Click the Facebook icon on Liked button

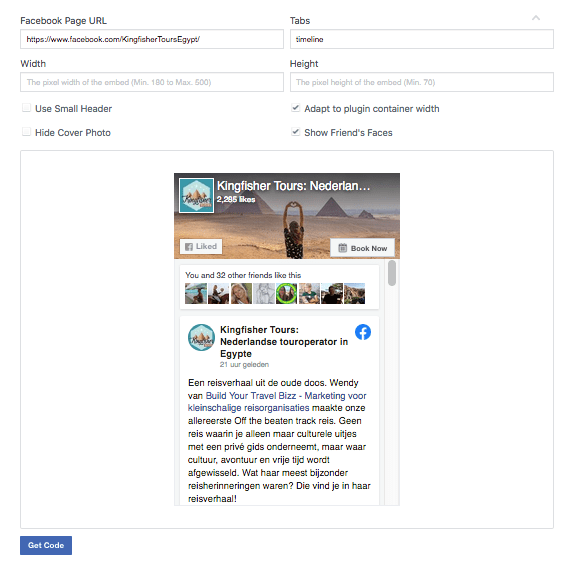coord(189,247)
